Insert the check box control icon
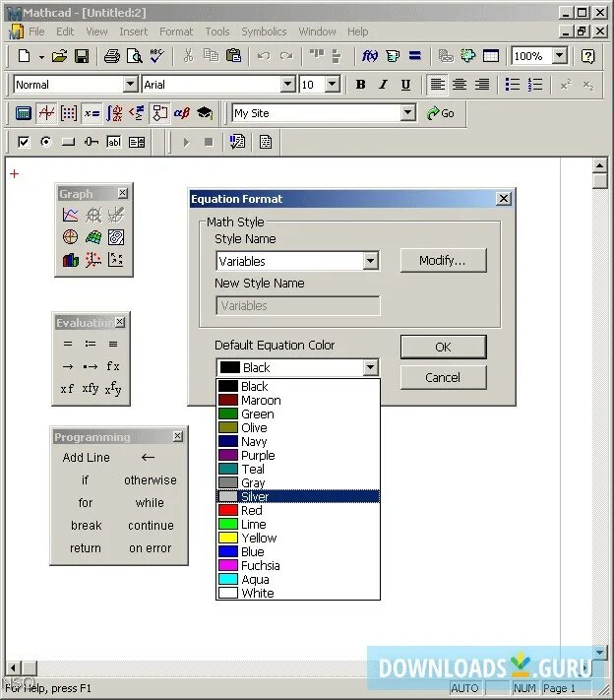This screenshot has width=614, height=700. pyautogui.click(x=24, y=142)
